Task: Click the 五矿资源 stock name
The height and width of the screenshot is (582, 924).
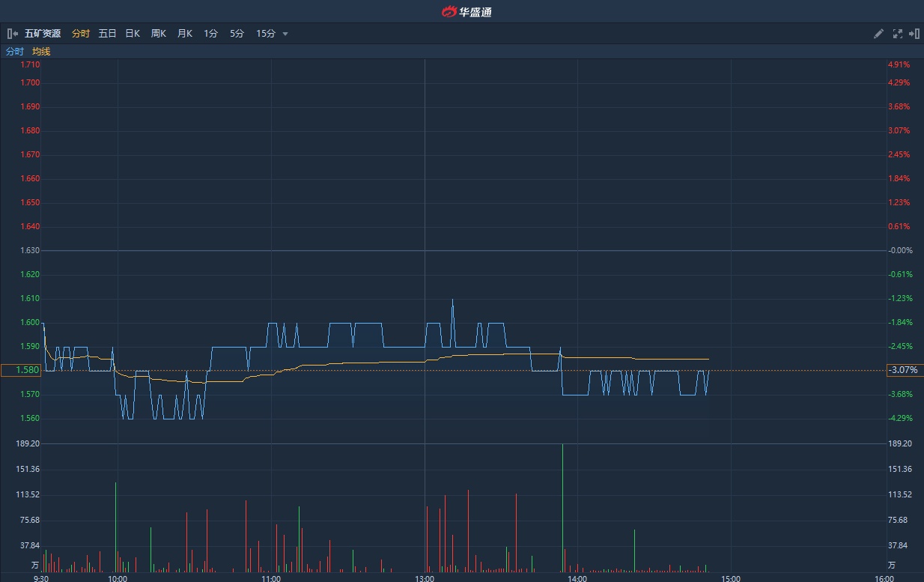Action: tap(43, 34)
